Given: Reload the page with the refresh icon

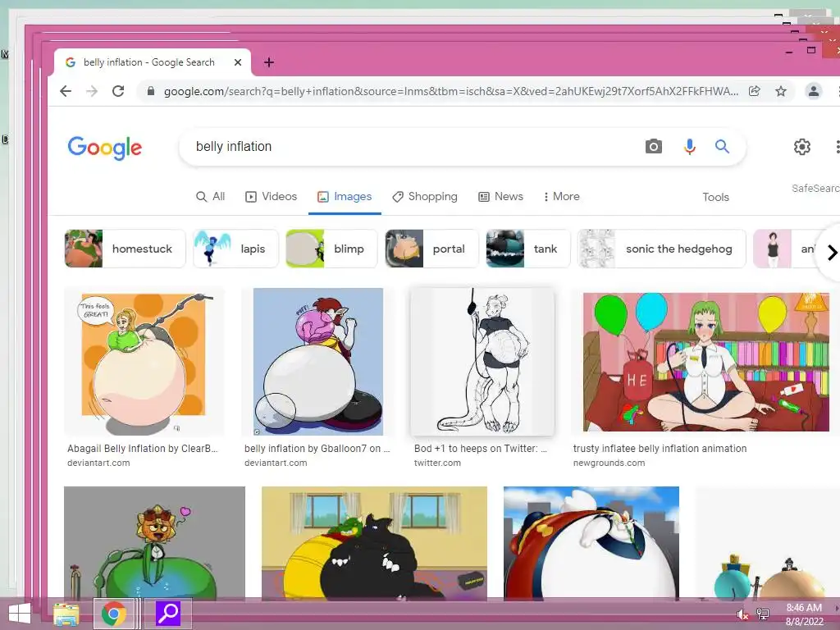Looking at the screenshot, I should click(118, 91).
